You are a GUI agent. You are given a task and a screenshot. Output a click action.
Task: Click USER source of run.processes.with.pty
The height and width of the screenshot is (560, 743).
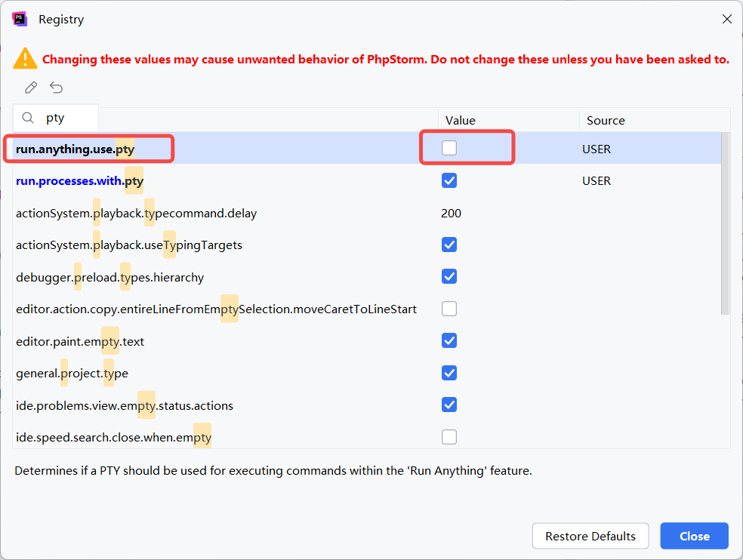[x=596, y=181]
